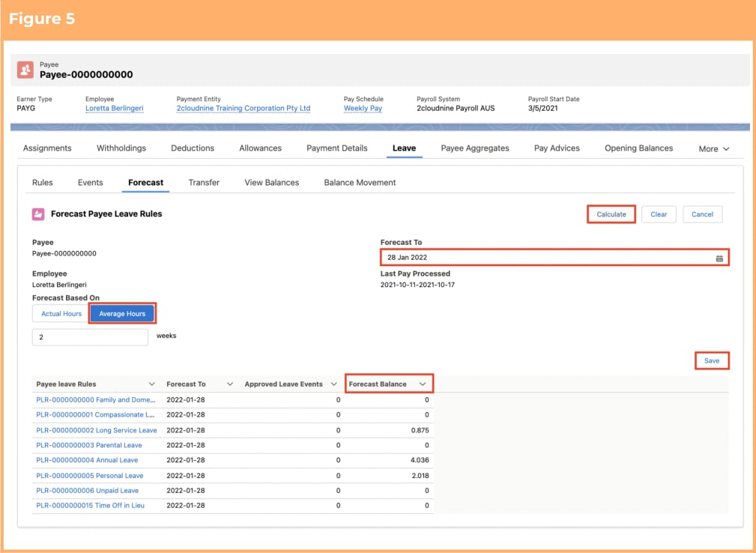Screen dimensions: 756x553
Task: Click the Payee record icon in header
Action: (25, 70)
